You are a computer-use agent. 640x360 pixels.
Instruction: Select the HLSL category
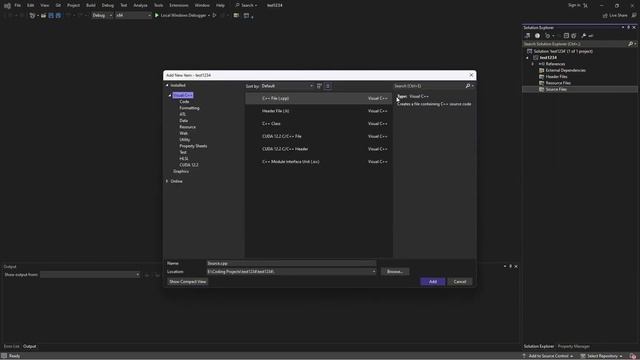[x=184, y=159]
